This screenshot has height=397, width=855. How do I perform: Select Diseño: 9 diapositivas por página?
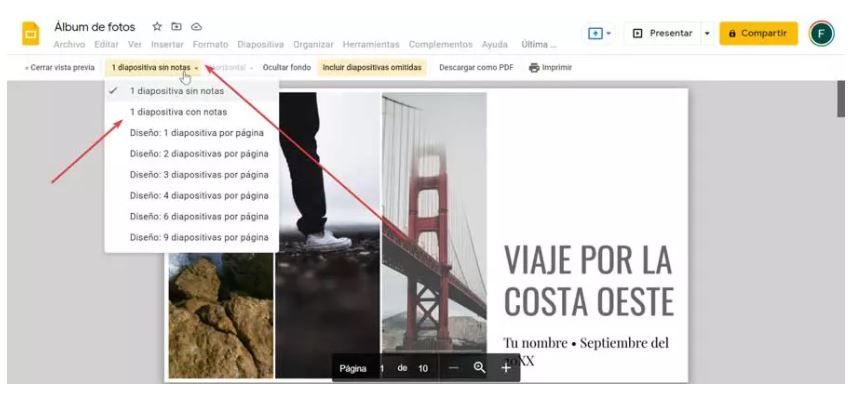pos(191,237)
